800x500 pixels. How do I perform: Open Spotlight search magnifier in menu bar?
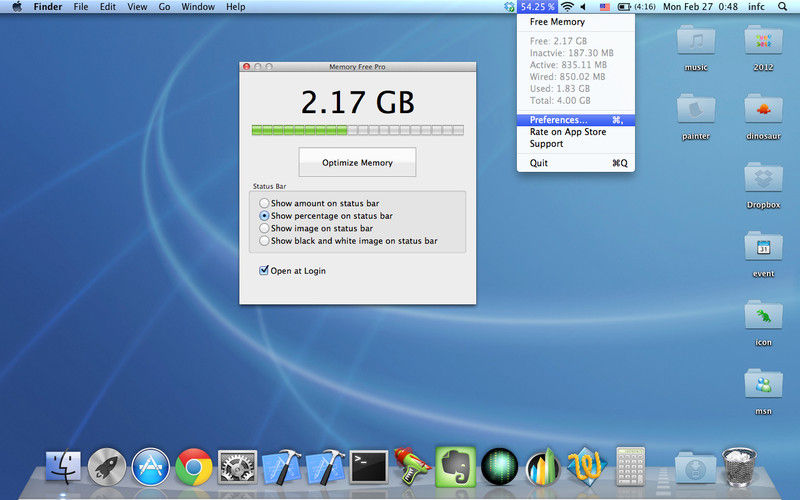click(782, 7)
